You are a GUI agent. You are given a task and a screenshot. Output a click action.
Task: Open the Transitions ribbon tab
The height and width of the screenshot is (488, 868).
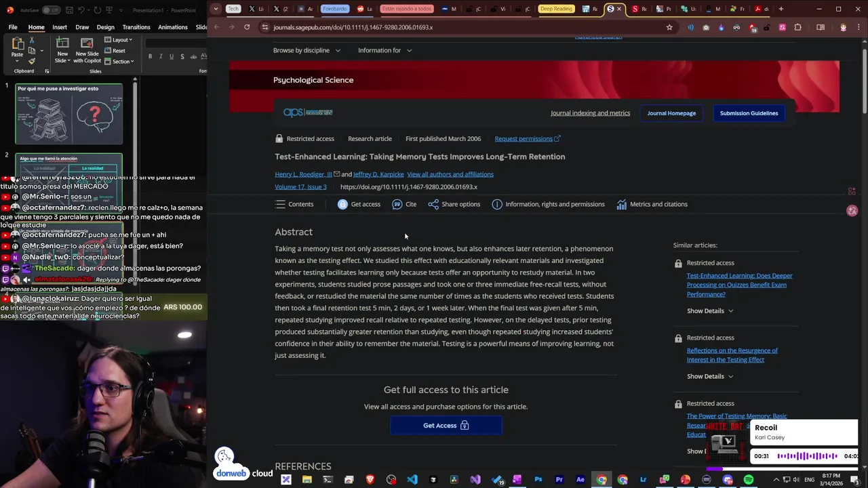136,27
